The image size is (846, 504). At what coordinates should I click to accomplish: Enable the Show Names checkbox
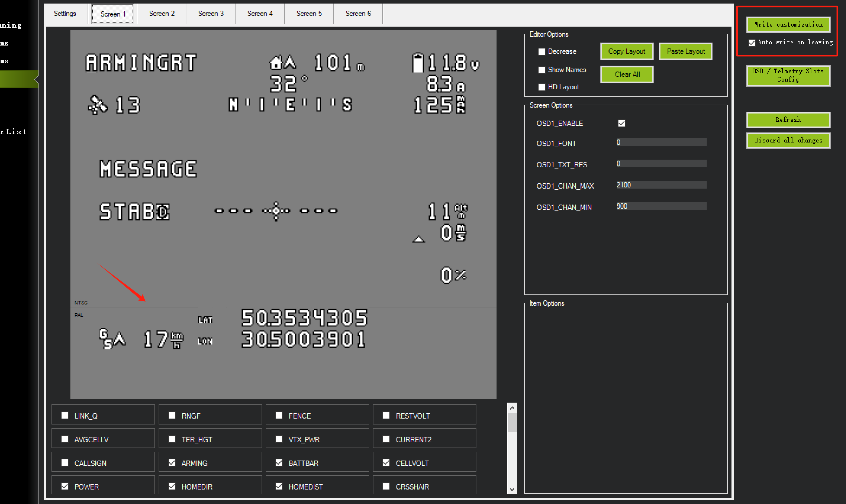(x=542, y=70)
